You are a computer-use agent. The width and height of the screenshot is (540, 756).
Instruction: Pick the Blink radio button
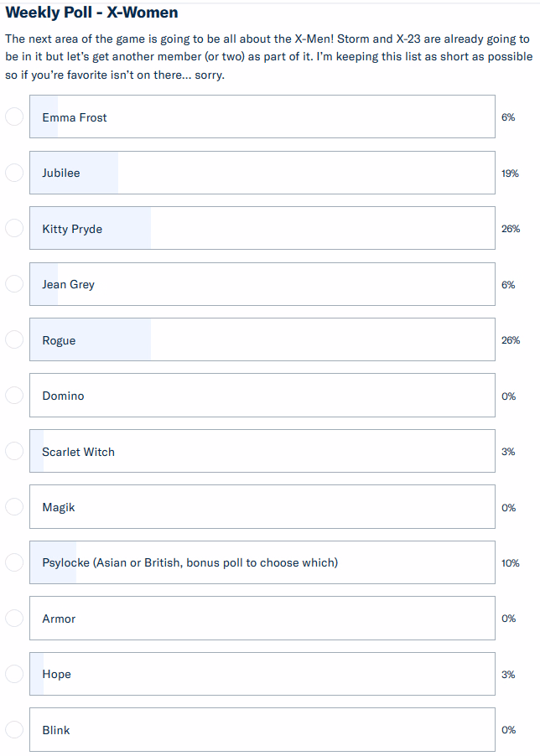click(14, 730)
